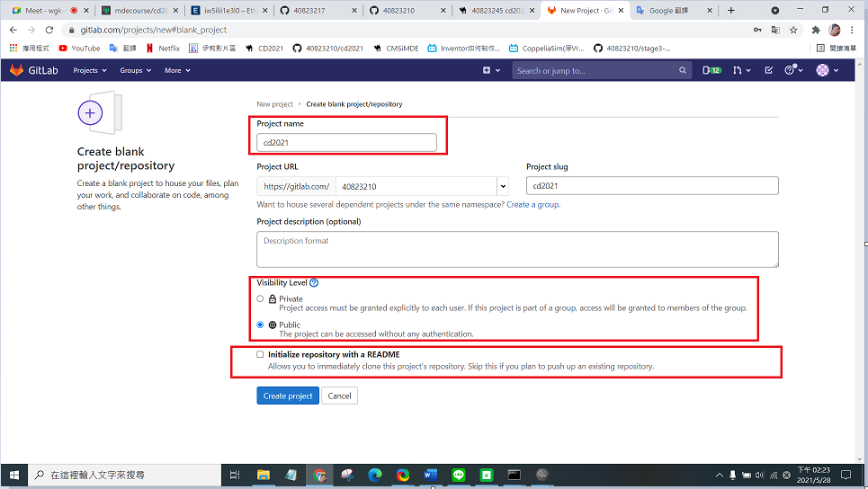The image size is (868, 489).
Task: Select the Private visibility radio button
Action: pos(261,298)
